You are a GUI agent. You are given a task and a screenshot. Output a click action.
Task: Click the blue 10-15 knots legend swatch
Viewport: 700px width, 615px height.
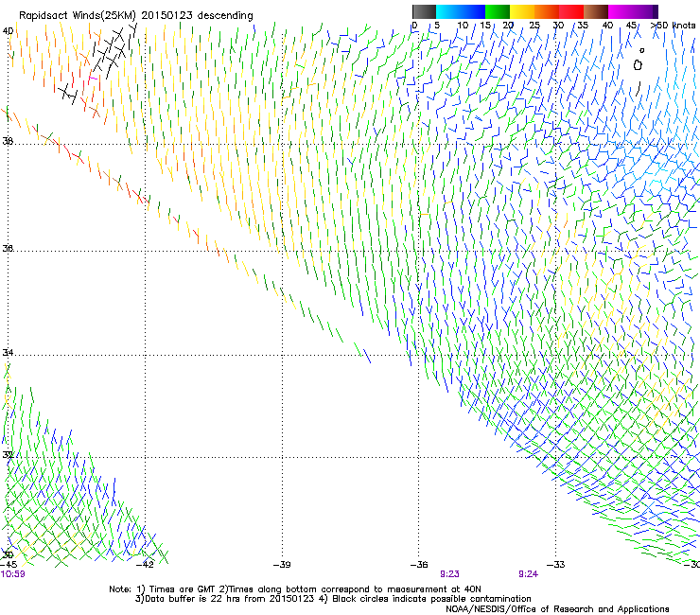(x=473, y=11)
